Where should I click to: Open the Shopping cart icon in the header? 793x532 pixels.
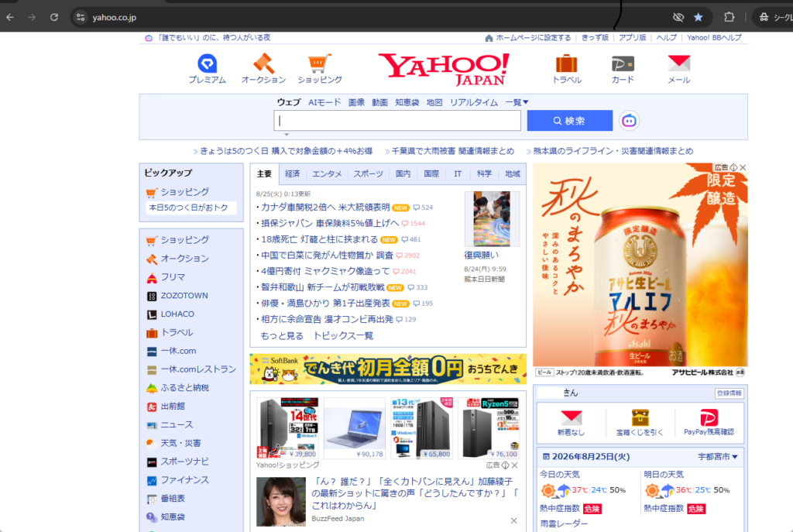[320, 63]
